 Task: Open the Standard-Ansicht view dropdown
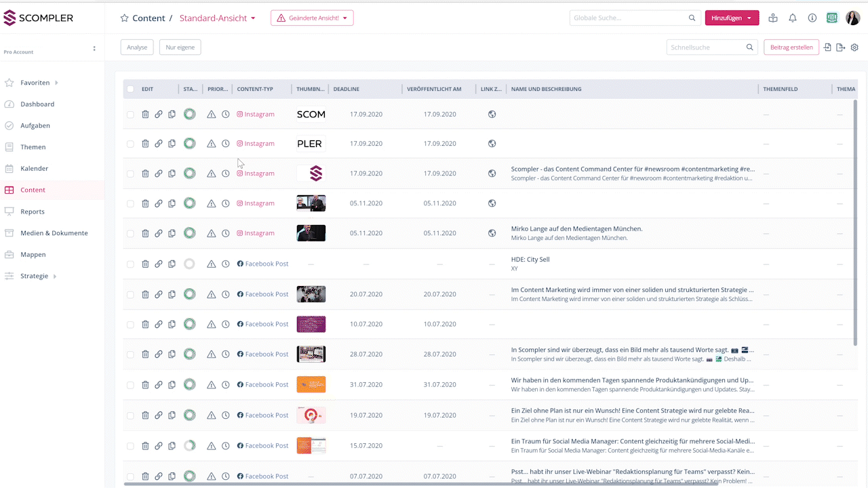click(x=217, y=18)
